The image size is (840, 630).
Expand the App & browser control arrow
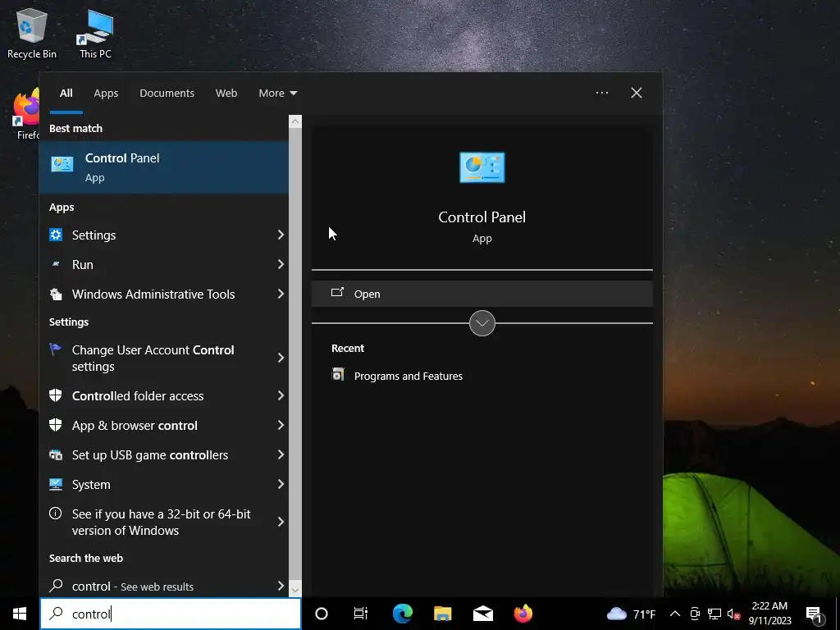coord(281,425)
